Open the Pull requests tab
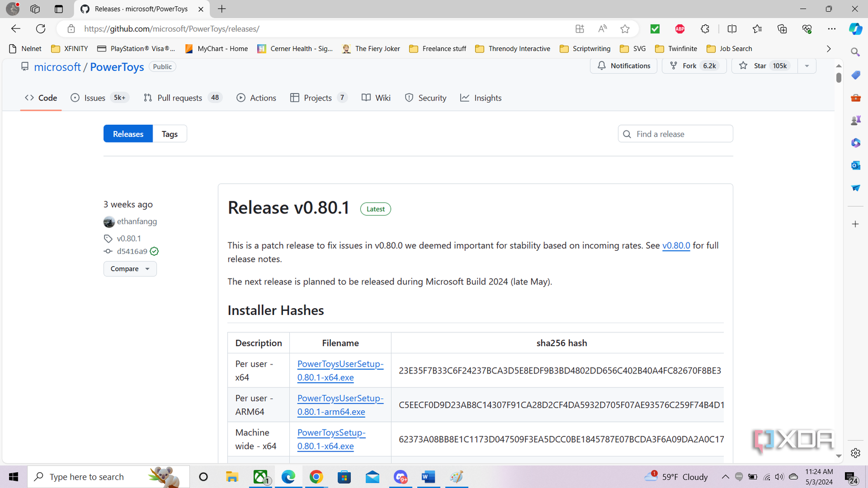This screenshot has width=868, height=488. pyautogui.click(x=179, y=98)
